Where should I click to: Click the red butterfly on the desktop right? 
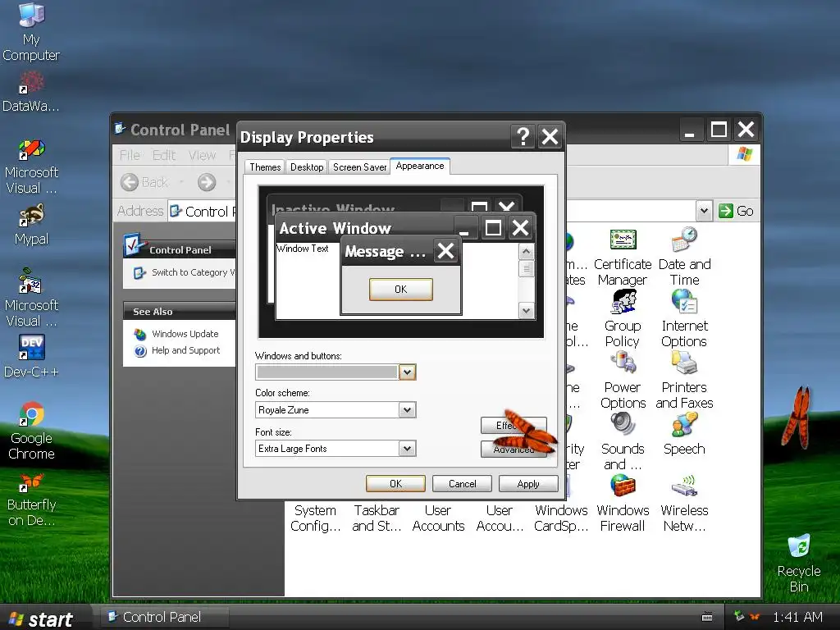(798, 418)
